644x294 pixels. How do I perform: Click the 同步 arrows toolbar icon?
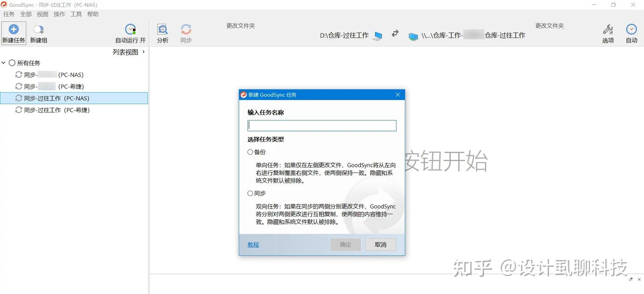pyautogui.click(x=186, y=30)
